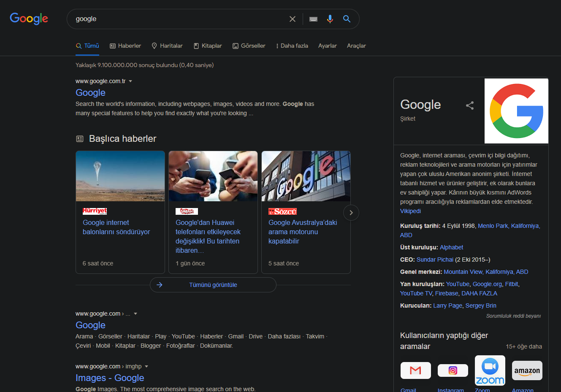The height and width of the screenshot is (392, 561).
Task: Open the Daha fazla menu
Action: 292,46
